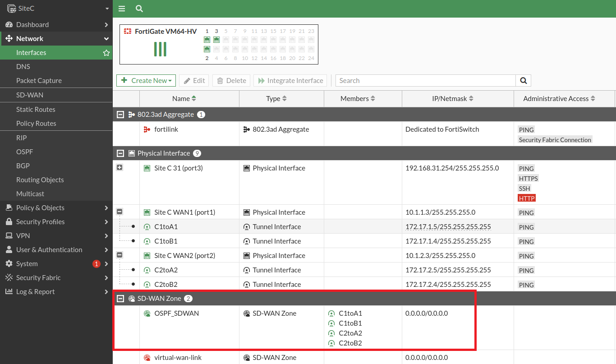
Task: Click the Security Fabric Connection tag
Action: pos(555,140)
